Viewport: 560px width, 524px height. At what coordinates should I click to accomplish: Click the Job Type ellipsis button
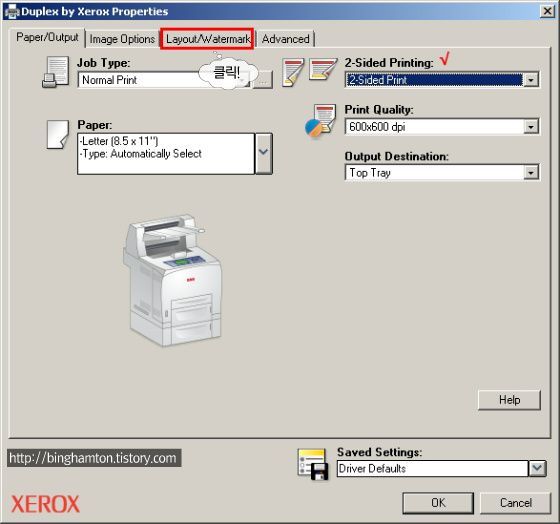tap(263, 80)
